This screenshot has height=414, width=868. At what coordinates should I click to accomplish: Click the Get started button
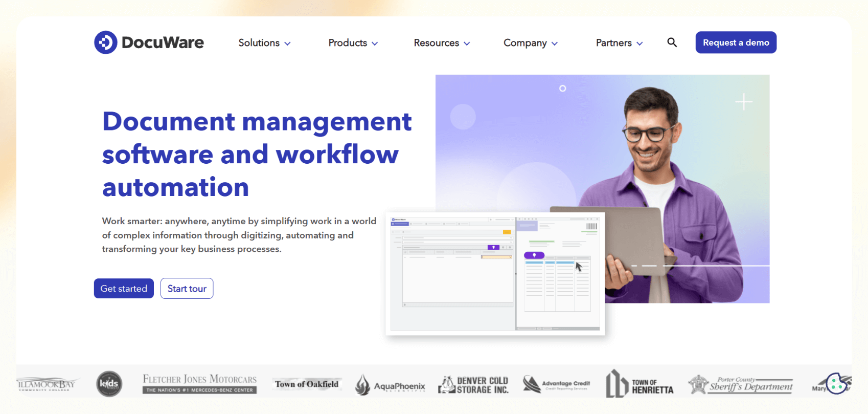[x=124, y=289]
